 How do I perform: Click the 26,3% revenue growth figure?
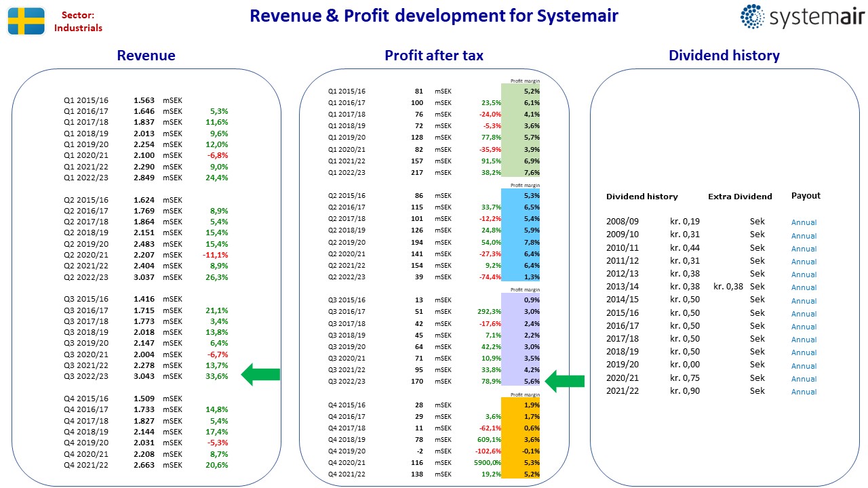217,277
